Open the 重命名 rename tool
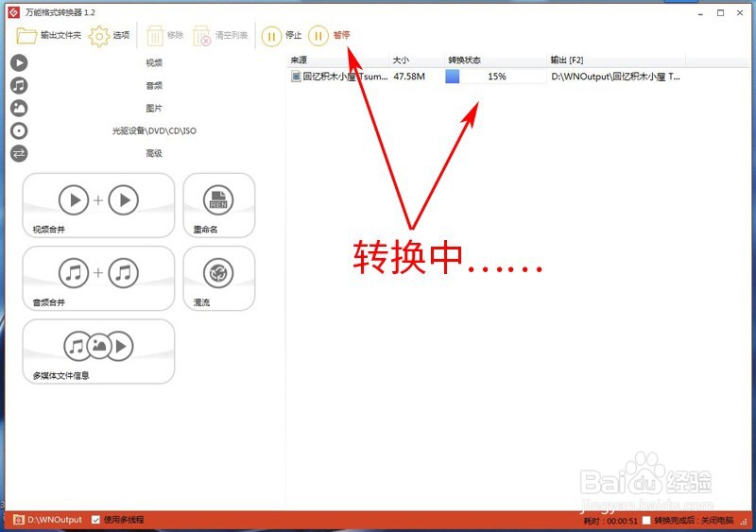The width and height of the screenshot is (756, 532). [x=219, y=205]
